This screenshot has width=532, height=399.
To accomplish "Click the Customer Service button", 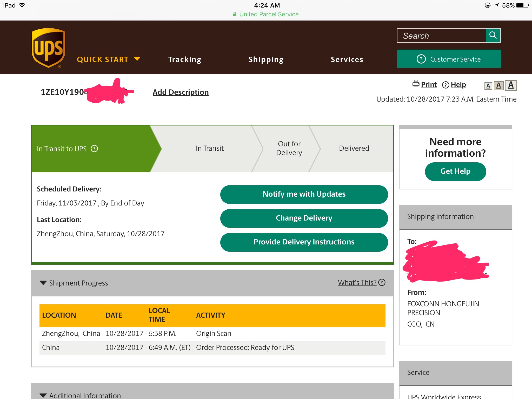I will tap(449, 59).
